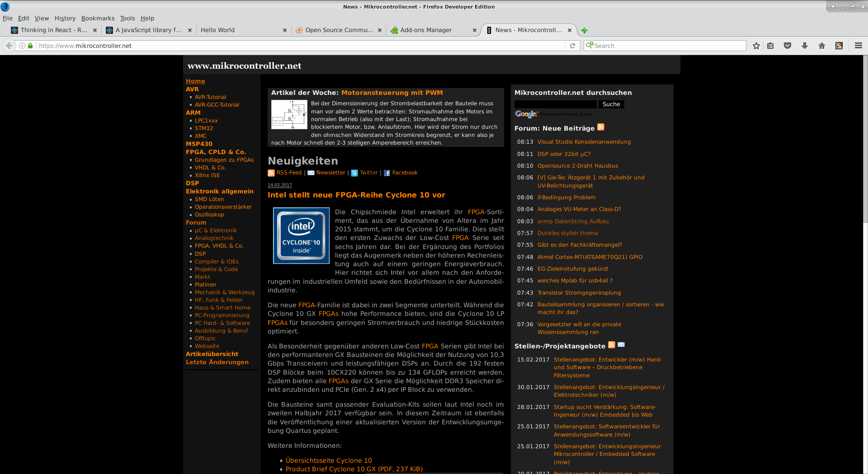868x474 pixels.
Task: Click the search engine magnifier icon
Action: pos(589,45)
